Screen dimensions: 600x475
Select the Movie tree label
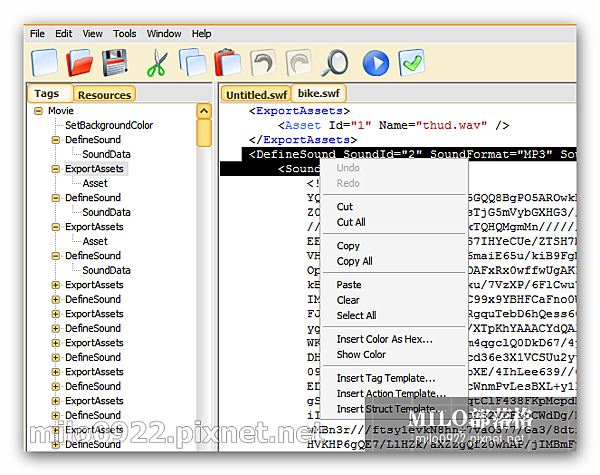point(61,111)
